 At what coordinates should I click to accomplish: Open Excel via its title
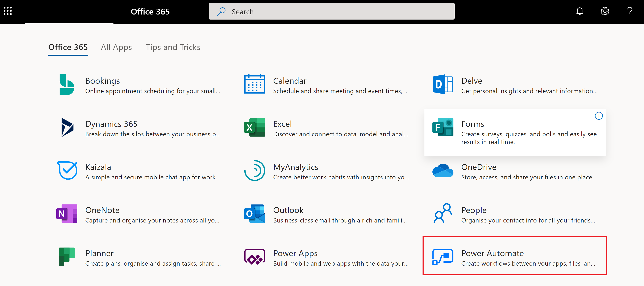[283, 124]
